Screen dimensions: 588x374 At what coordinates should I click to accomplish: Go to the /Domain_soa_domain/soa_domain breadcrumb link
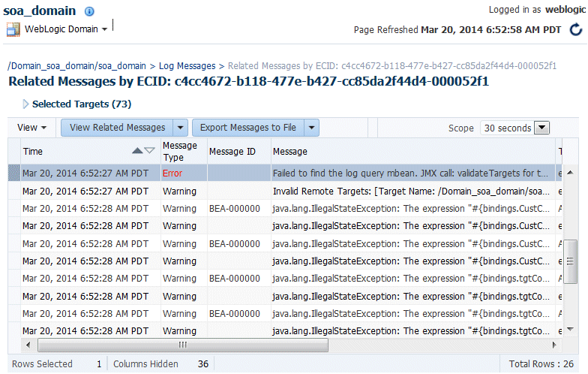coord(76,66)
